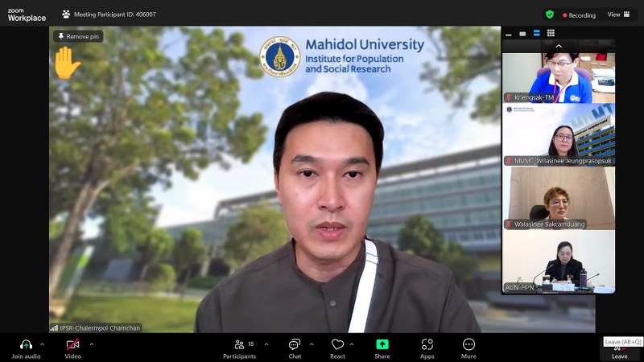Expand video options arrow beside Video
Image resolution: width=644 pixels, height=362 pixels.
coord(91,344)
